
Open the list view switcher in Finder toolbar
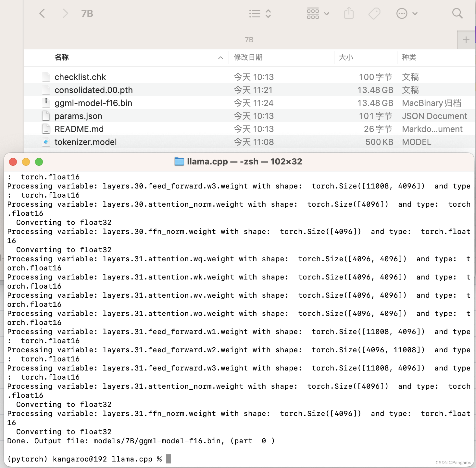click(260, 13)
